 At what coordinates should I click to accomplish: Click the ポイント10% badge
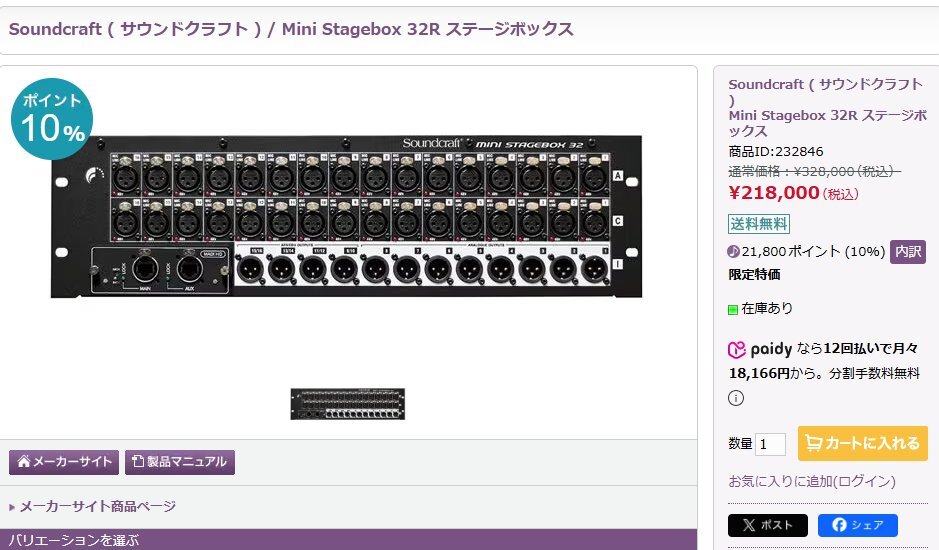52,119
